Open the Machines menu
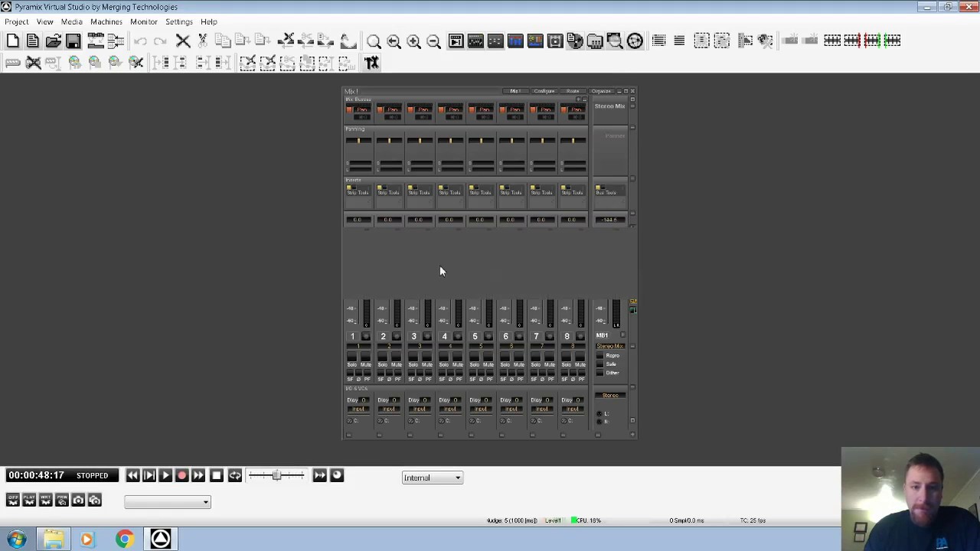 click(106, 21)
